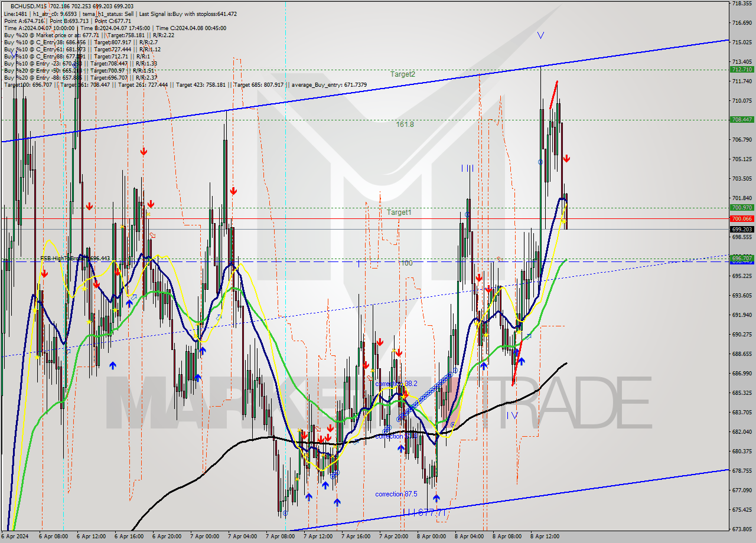Click the 'average_Buy_entry: 671.7379' text
This screenshot has width=756, height=543.
click(x=328, y=84)
